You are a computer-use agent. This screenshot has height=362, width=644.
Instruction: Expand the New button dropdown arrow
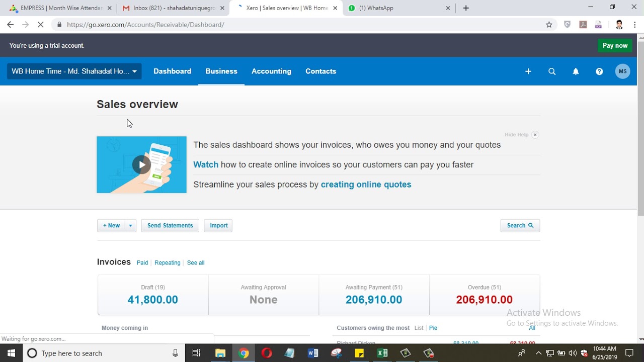(130, 226)
